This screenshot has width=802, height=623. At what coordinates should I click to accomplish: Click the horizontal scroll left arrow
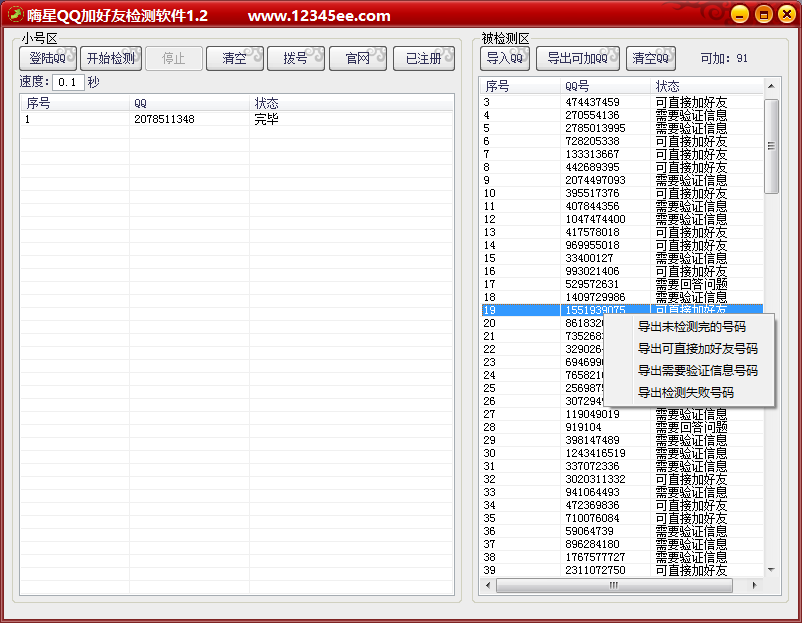point(488,585)
